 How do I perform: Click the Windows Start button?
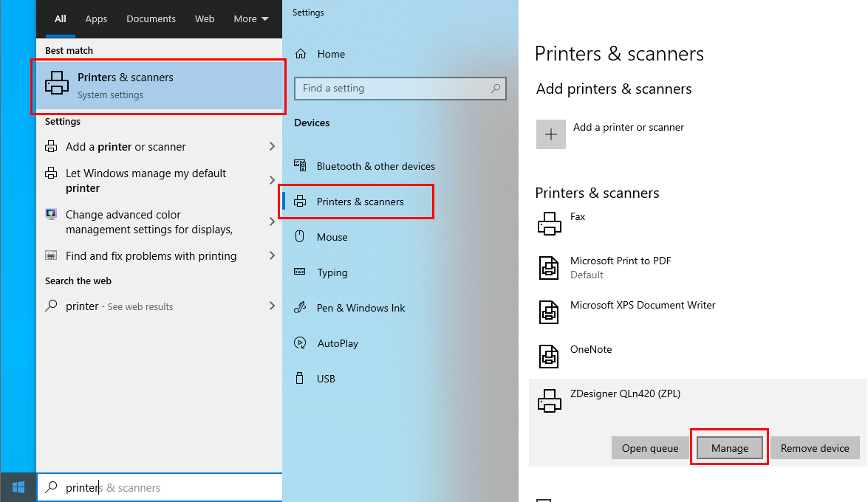coord(18,487)
